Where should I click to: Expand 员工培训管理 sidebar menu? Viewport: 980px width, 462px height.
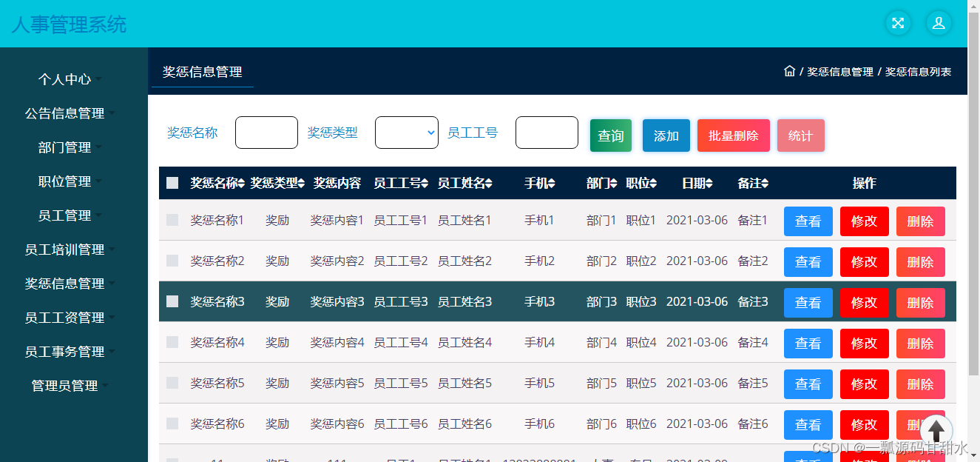(70, 250)
